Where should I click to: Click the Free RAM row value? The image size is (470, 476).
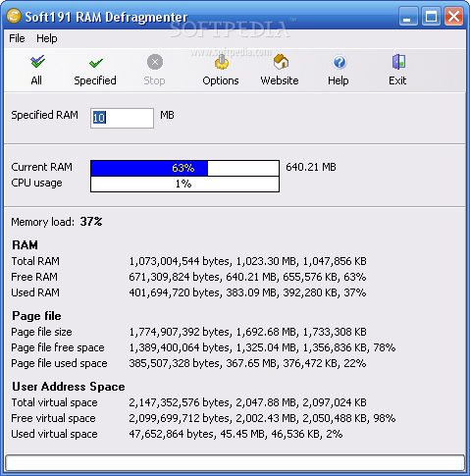point(247,277)
